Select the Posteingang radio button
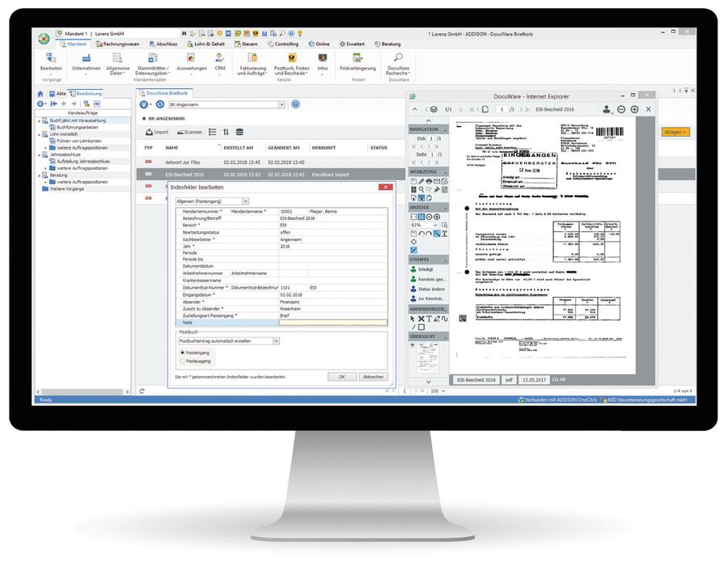The image size is (728, 575). point(182,353)
